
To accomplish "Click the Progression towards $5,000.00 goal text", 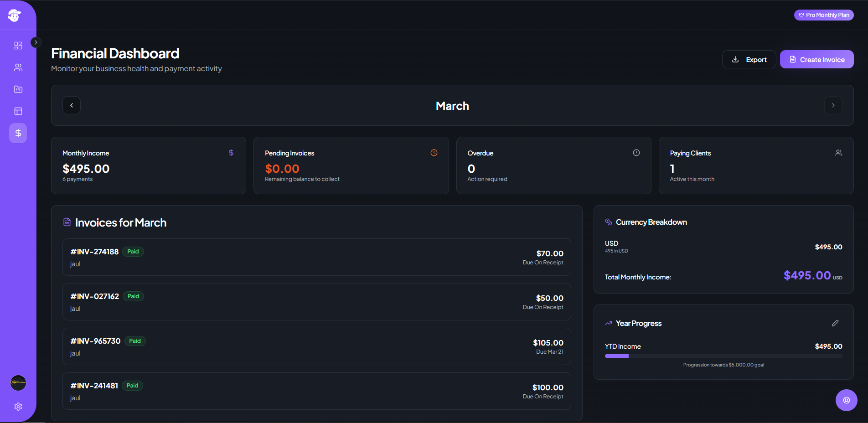I will (x=723, y=365).
